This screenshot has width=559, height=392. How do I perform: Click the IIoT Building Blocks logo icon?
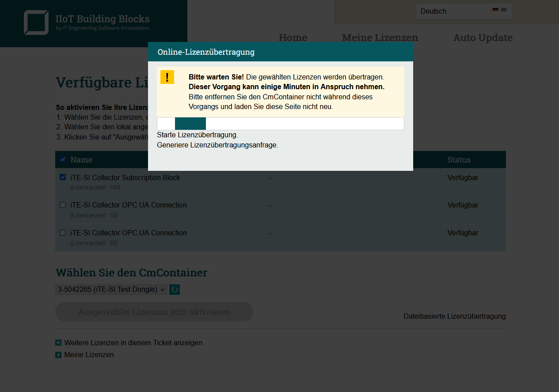[x=36, y=23]
